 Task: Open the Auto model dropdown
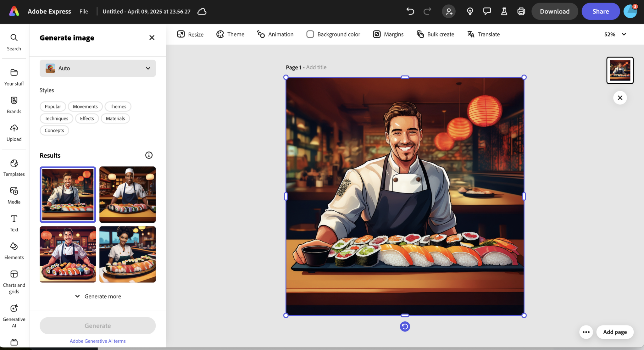click(97, 68)
